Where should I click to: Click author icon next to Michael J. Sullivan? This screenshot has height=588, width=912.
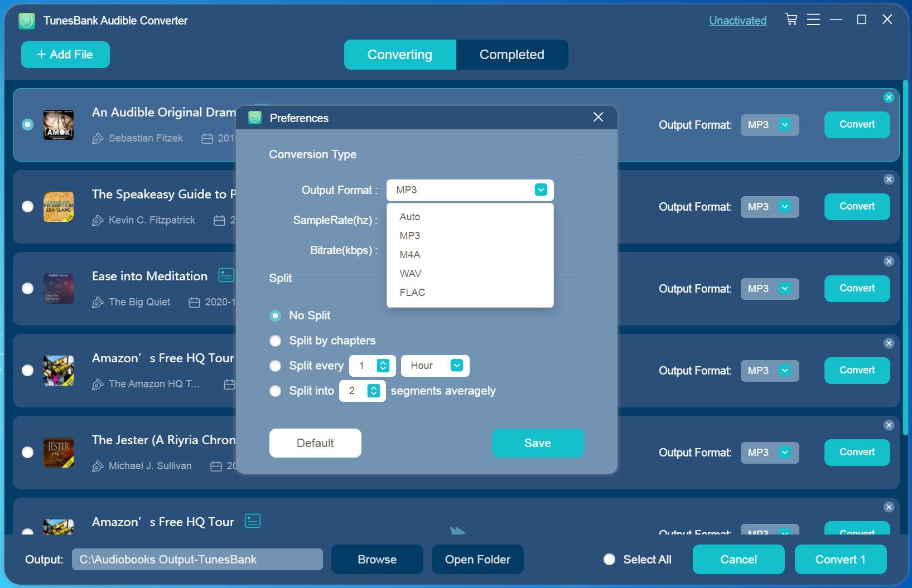[x=98, y=466]
